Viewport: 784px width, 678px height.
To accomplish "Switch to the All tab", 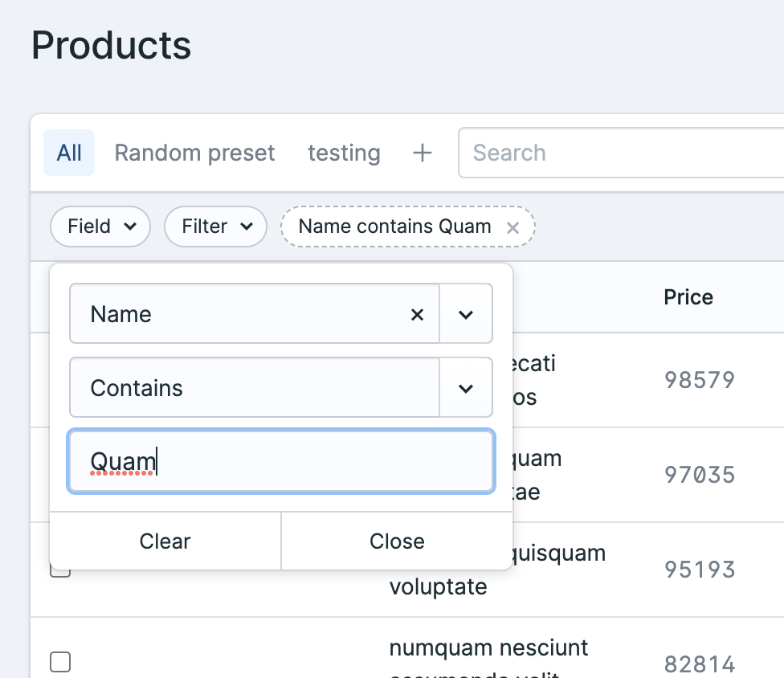I will coord(69,153).
